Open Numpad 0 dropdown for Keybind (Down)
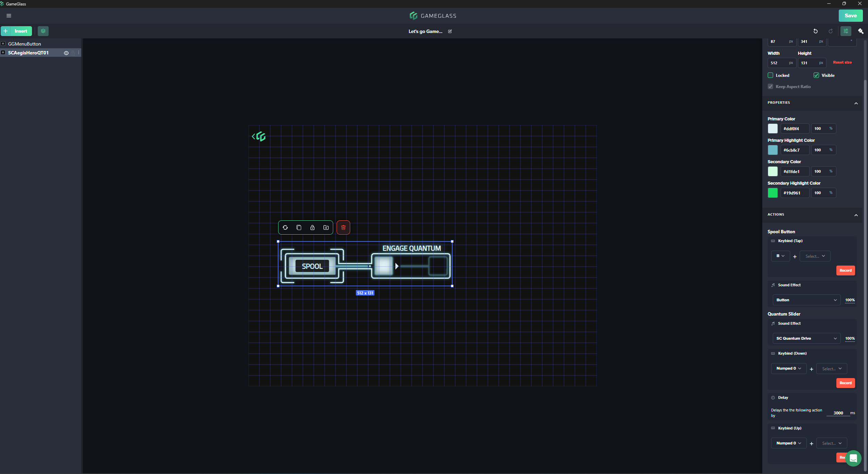 click(x=788, y=369)
